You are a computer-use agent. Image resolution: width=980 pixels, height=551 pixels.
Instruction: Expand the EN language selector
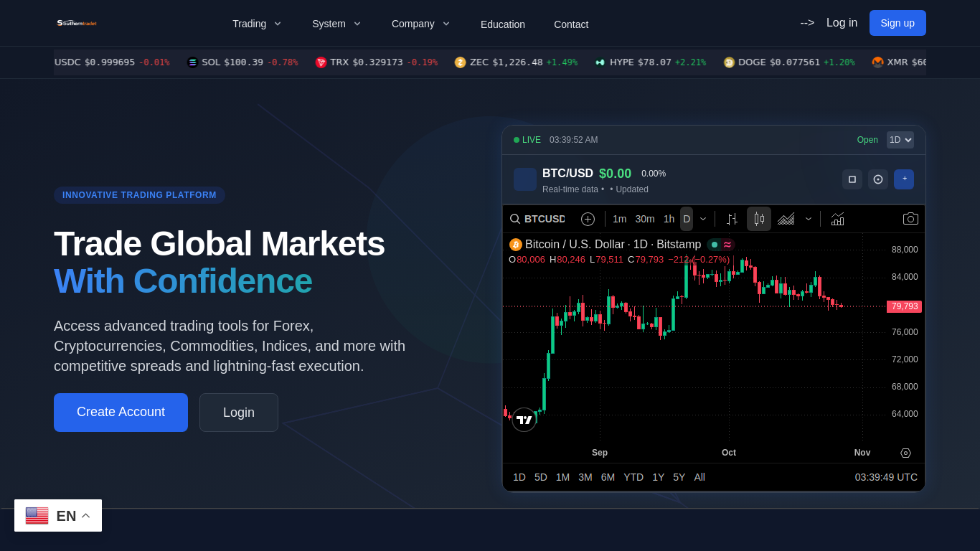click(x=58, y=516)
